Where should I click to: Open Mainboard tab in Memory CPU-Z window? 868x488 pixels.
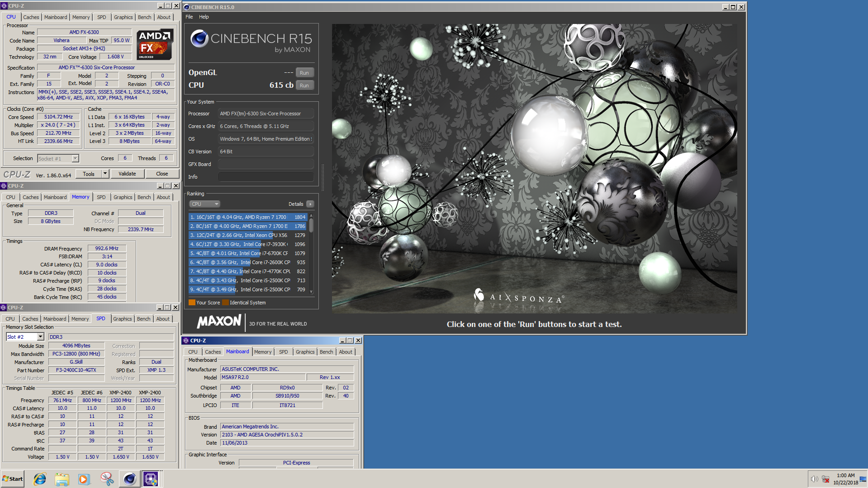[55, 197]
